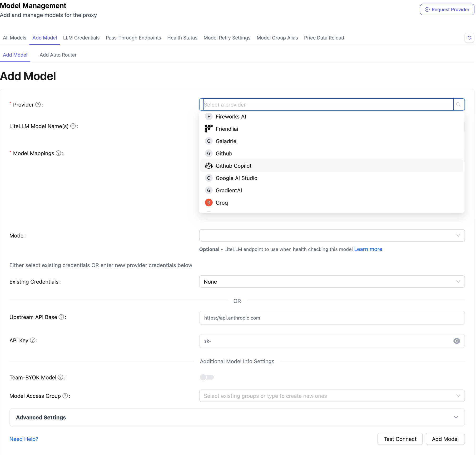The image size is (476, 455).
Task: Click the Model Mappings help icon
Action: (x=58, y=153)
